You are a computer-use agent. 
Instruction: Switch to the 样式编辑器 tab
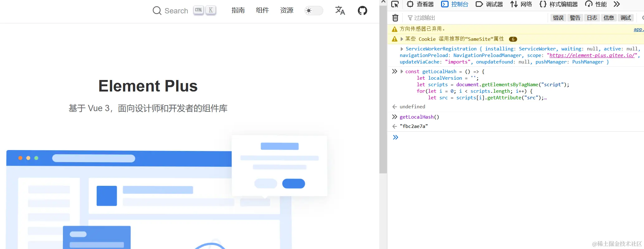tap(558, 4)
